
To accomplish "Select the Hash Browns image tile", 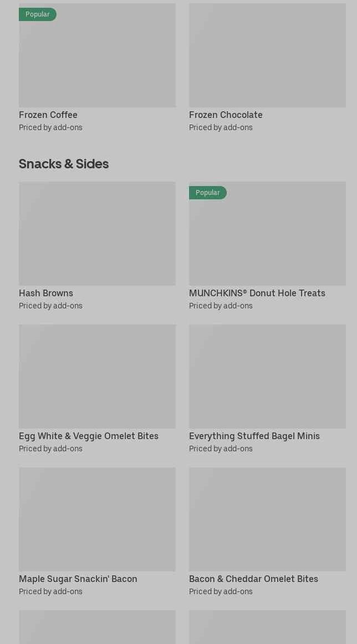I will click(x=97, y=234).
